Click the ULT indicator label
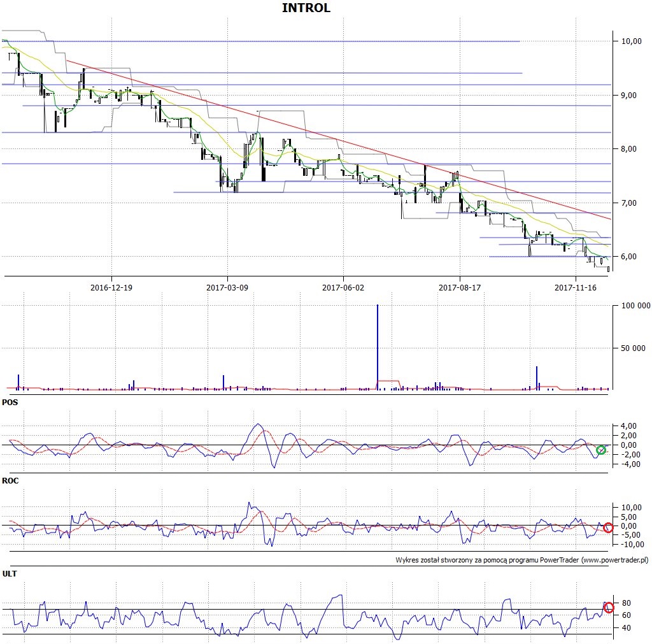Image resolution: width=652 pixels, height=644 pixels. click(x=10, y=574)
